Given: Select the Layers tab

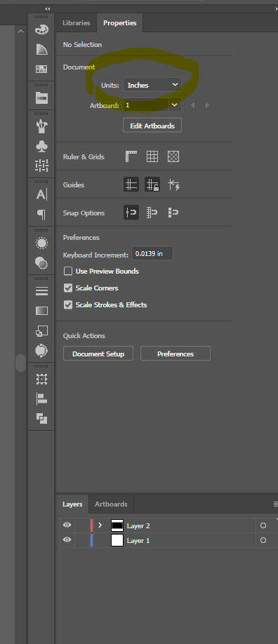Looking at the screenshot, I should [72, 504].
